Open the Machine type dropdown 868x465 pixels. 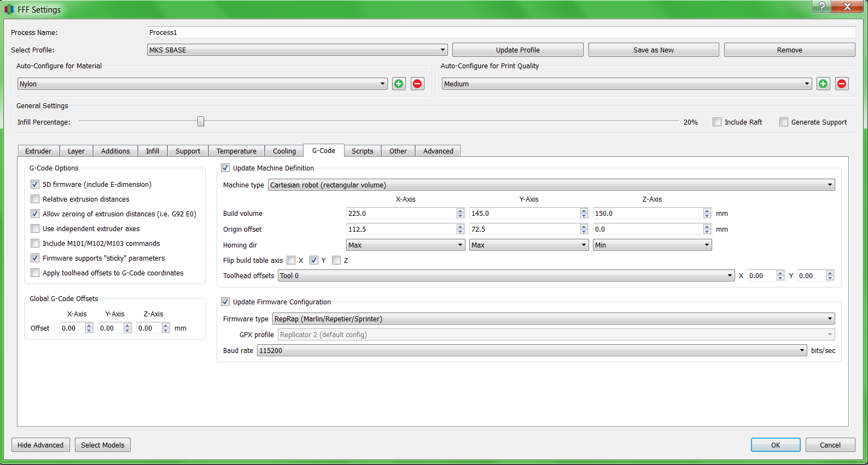click(552, 185)
